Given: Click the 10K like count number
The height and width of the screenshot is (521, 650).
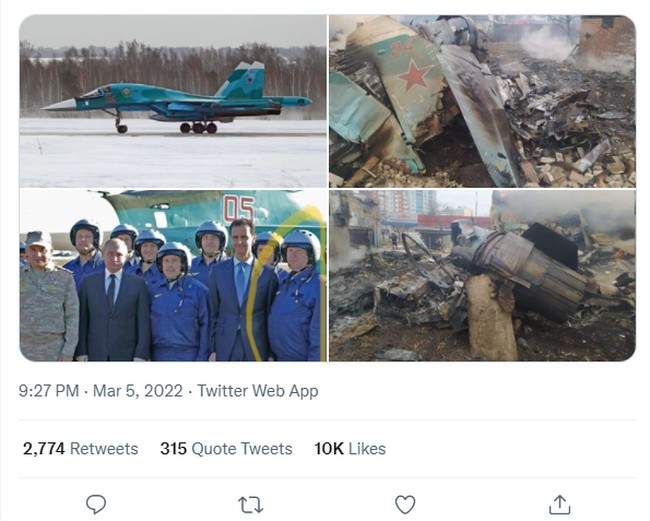Looking at the screenshot, I should pos(328,449).
